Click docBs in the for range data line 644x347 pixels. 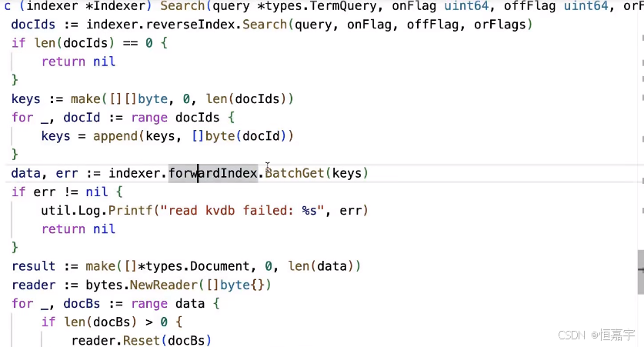point(82,304)
